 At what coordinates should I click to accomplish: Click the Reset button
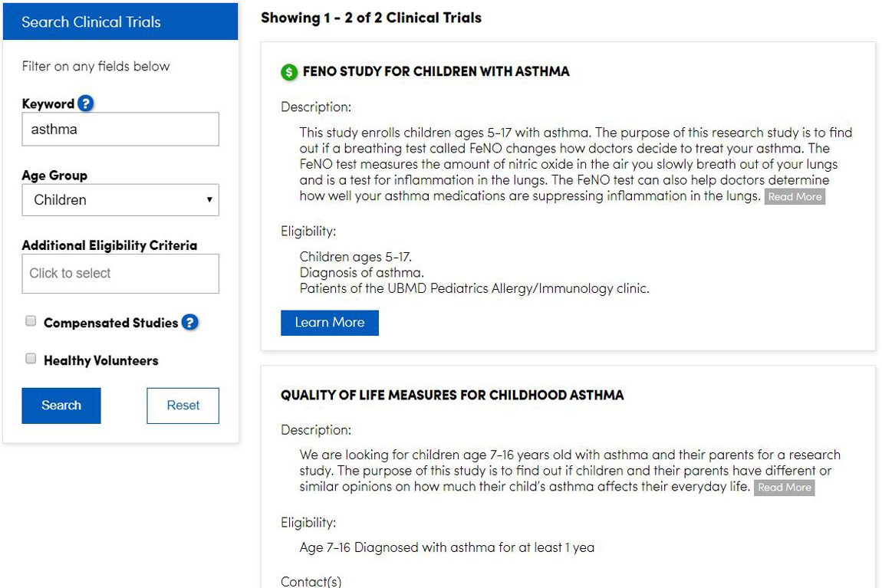pos(183,406)
